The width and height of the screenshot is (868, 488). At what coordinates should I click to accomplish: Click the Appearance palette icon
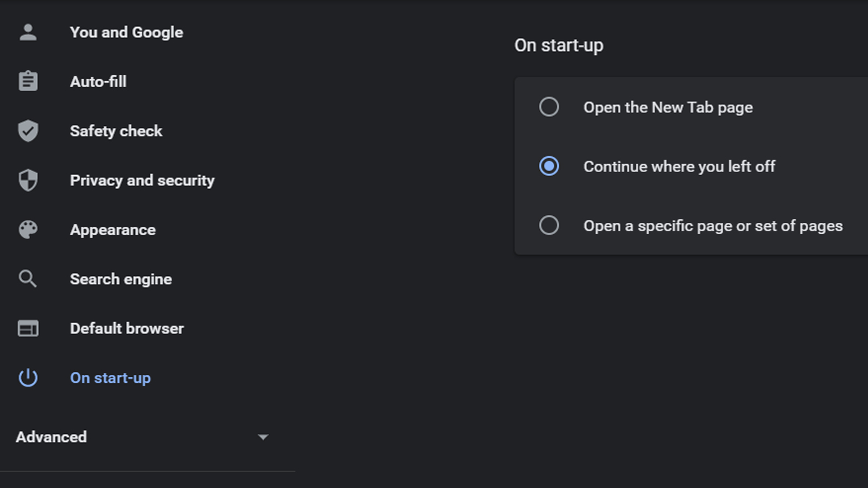[28, 229]
